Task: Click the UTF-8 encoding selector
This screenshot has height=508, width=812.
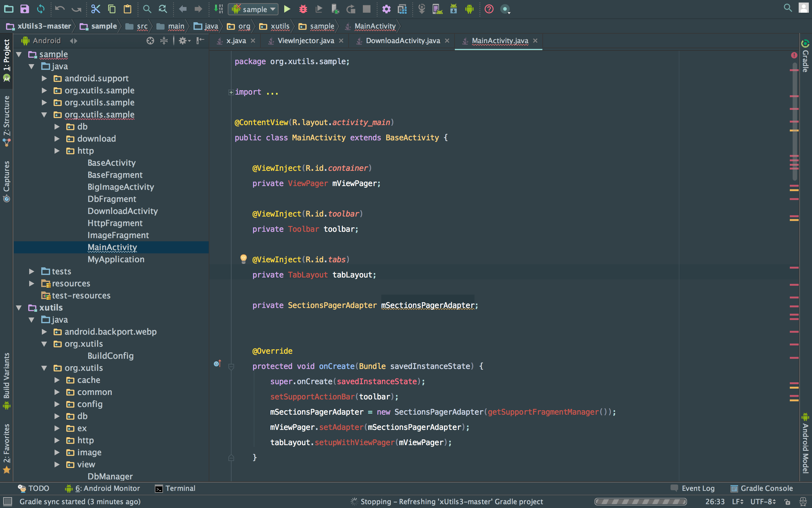Action: (x=763, y=502)
